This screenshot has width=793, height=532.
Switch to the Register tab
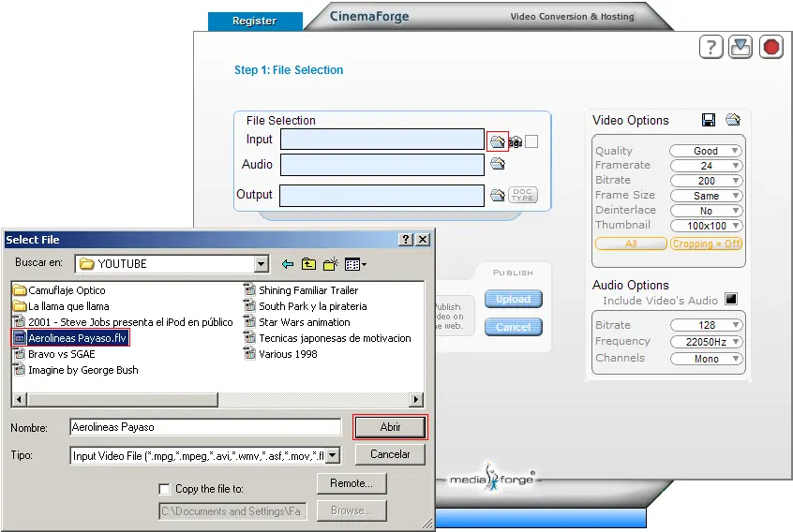tap(255, 21)
